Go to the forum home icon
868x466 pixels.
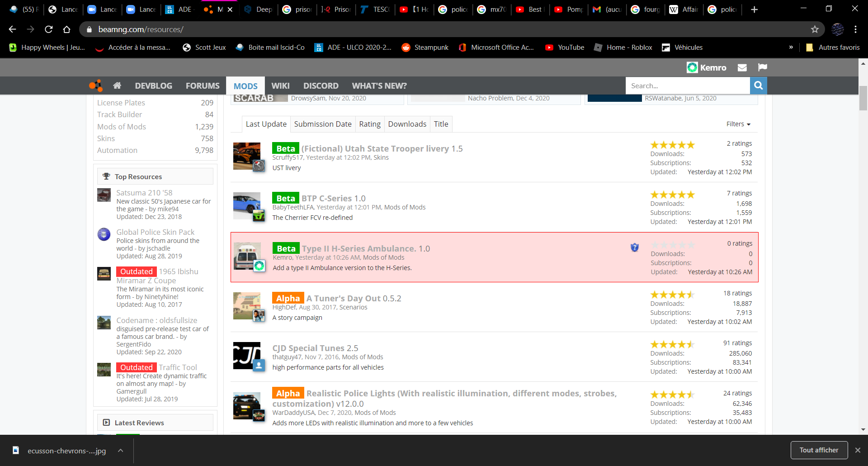pyautogui.click(x=117, y=86)
